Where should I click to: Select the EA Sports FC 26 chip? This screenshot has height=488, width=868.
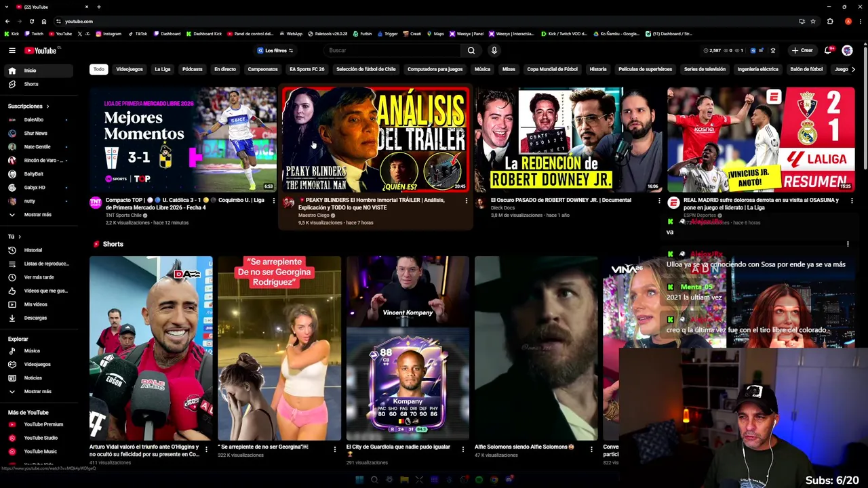coord(307,69)
